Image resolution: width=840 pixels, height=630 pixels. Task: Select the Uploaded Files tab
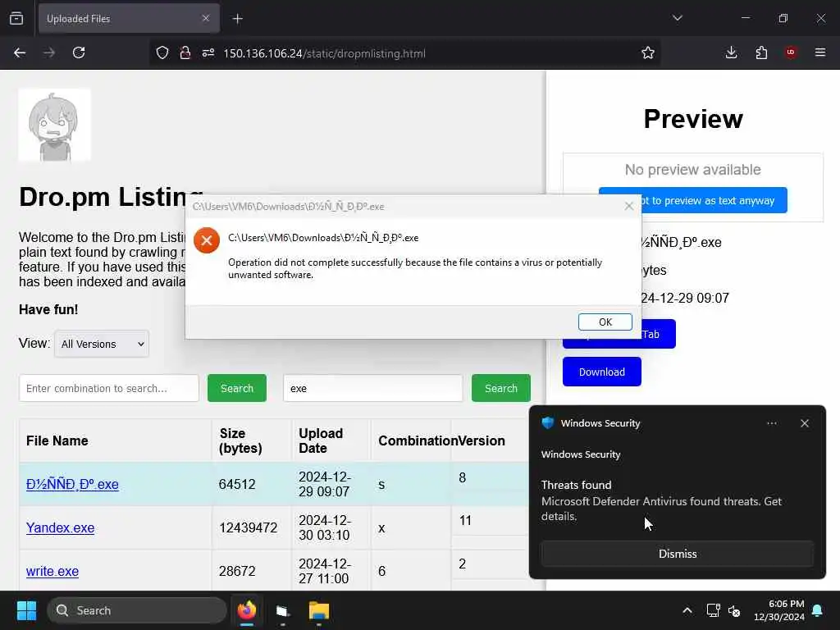click(129, 18)
